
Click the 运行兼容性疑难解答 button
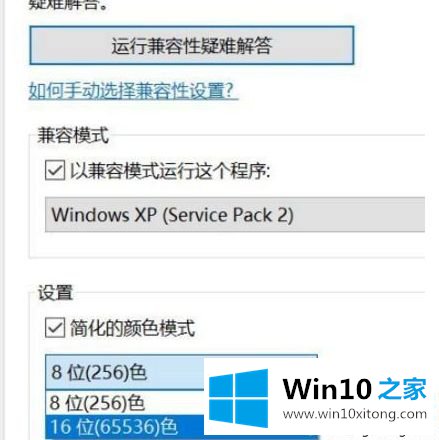tap(192, 45)
